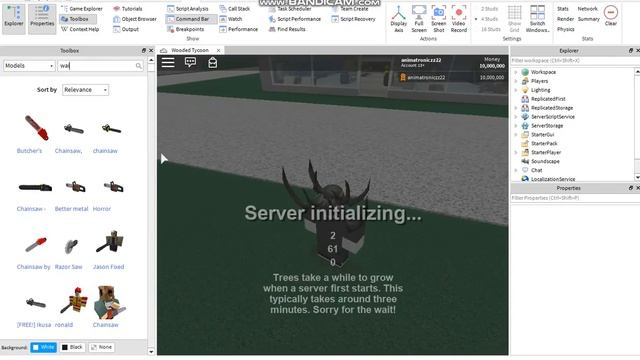This screenshot has height=360, width=640.
Task: Select Lighting in Explorer
Action: pos(540,90)
